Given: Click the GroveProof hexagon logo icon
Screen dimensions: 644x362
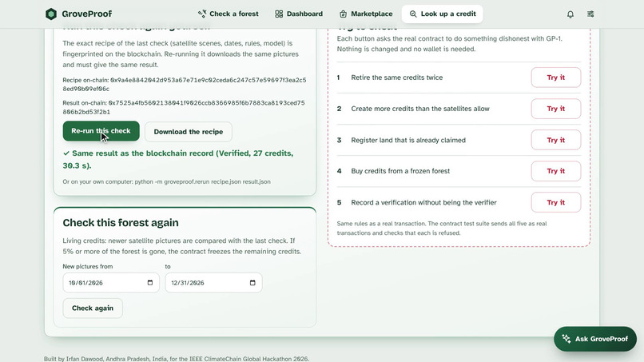Looking at the screenshot, I should 51,14.
